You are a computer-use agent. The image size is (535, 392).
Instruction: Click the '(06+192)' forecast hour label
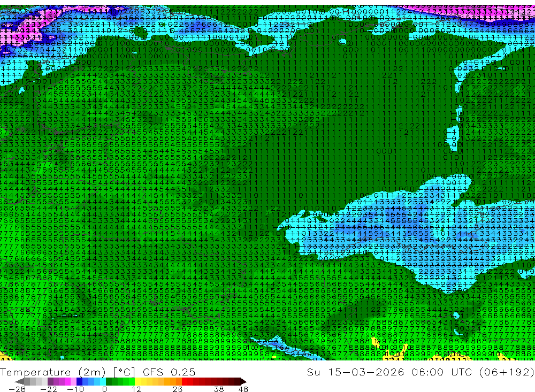(x=506, y=372)
